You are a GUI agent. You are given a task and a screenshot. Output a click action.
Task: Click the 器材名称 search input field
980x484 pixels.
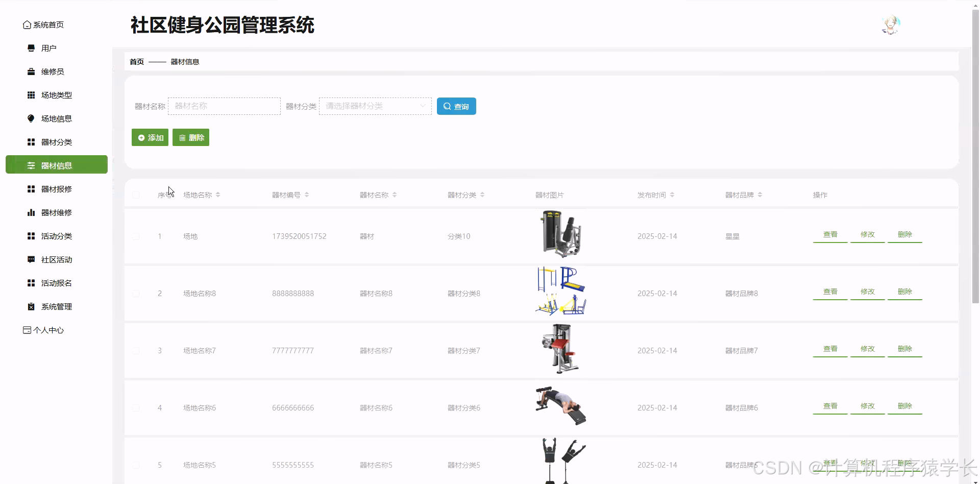click(x=224, y=106)
